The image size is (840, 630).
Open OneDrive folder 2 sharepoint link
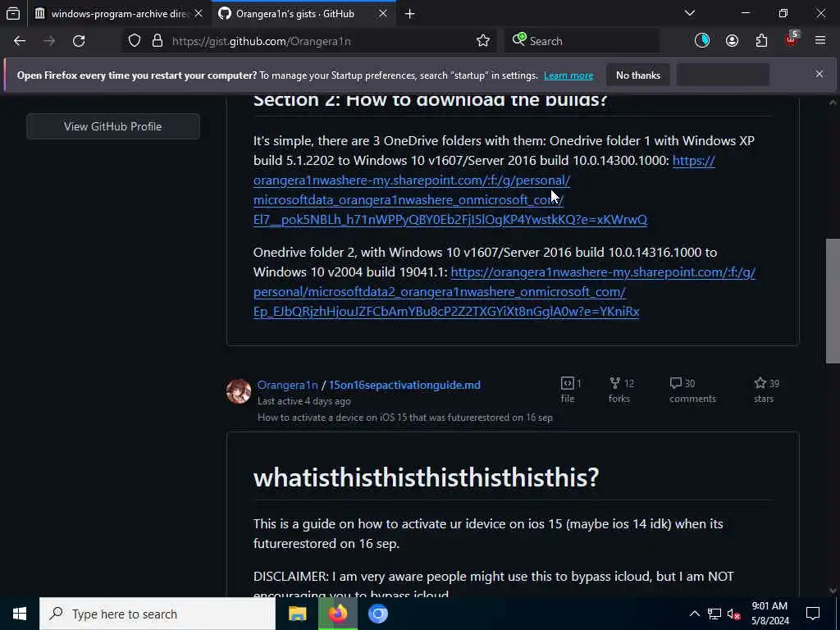coord(504,291)
